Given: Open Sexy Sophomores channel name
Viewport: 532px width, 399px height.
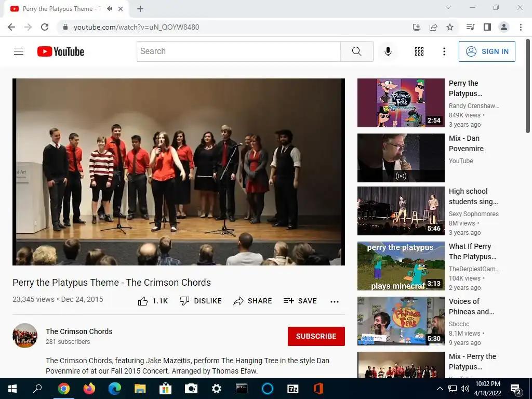Looking at the screenshot, I should pos(474,214).
